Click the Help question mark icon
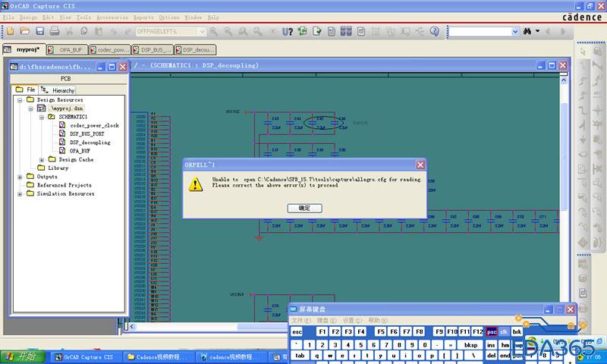 tap(435, 31)
